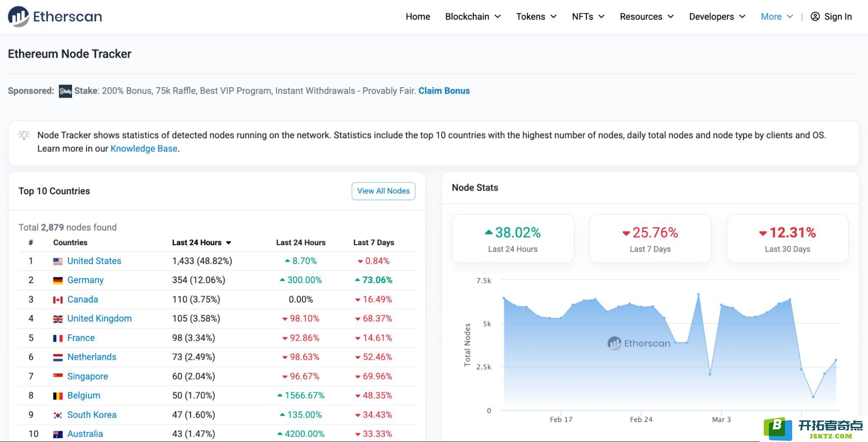Open the France nodes link
The image size is (868, 442).
point(81,337)
